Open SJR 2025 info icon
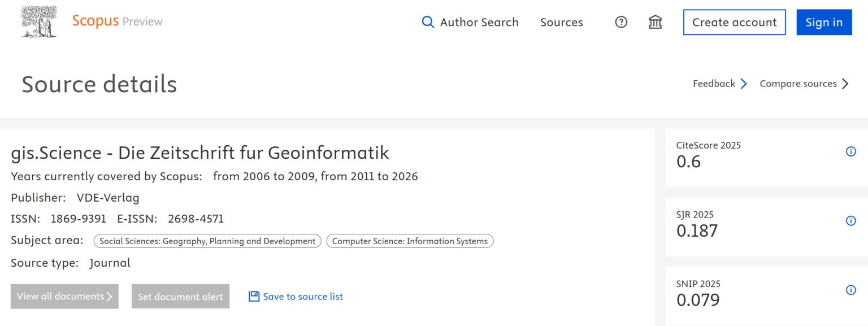The height and width of the screenshot is (326, 868). click(x=850, y=221)
